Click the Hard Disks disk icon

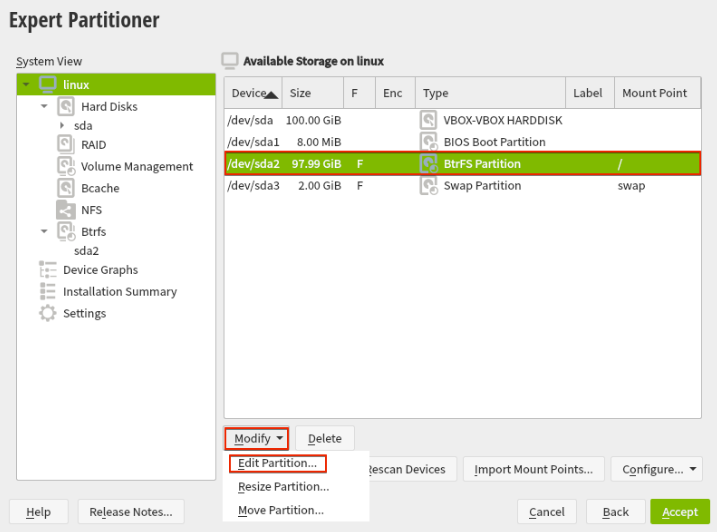pos(66,106)
